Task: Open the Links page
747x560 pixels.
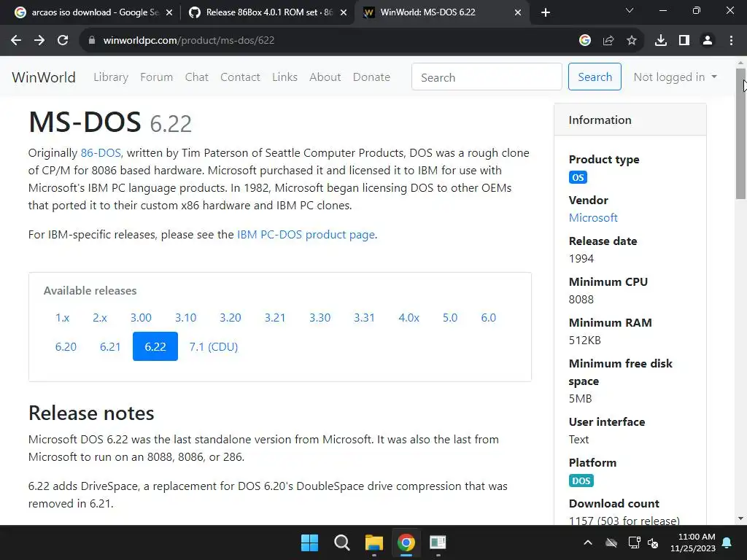Action: point(285,77)
